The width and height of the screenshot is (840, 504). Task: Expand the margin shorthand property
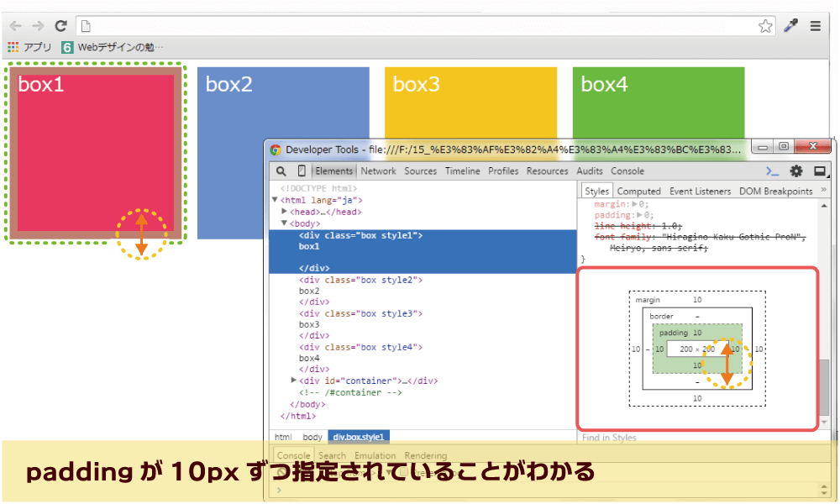click(634, 204)
